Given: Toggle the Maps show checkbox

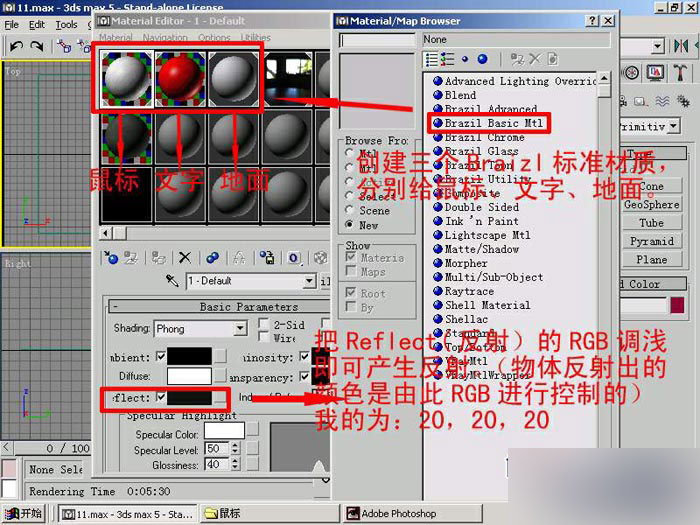Looking at the screenshot, I should [351, 271].
